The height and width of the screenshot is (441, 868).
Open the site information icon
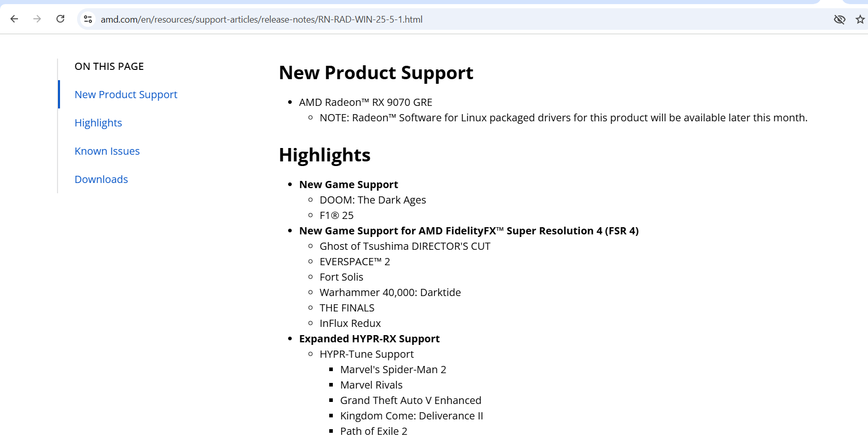point(88,19)
